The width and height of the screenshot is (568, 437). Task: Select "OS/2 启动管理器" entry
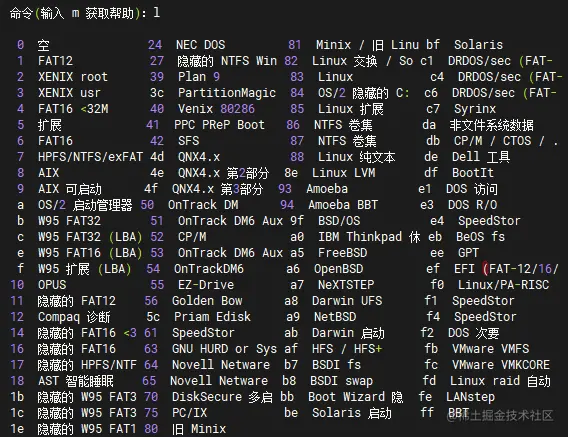(x=85, y=205)
